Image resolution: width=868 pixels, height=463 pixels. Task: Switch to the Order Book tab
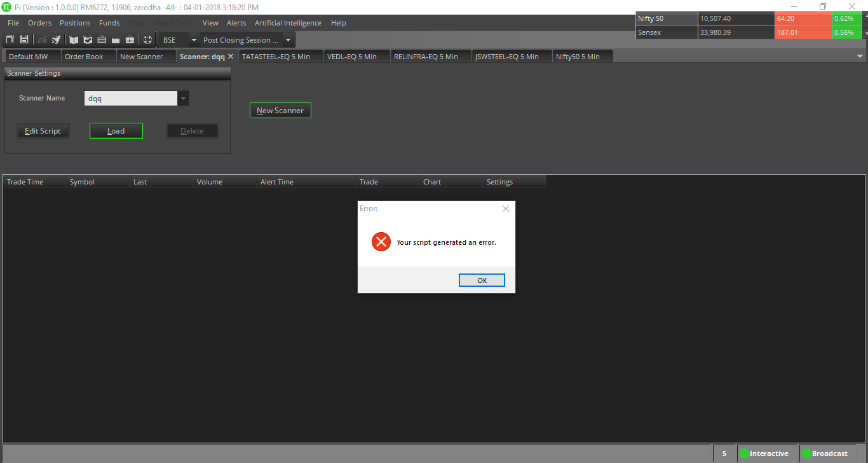click(x=88, y=57)
